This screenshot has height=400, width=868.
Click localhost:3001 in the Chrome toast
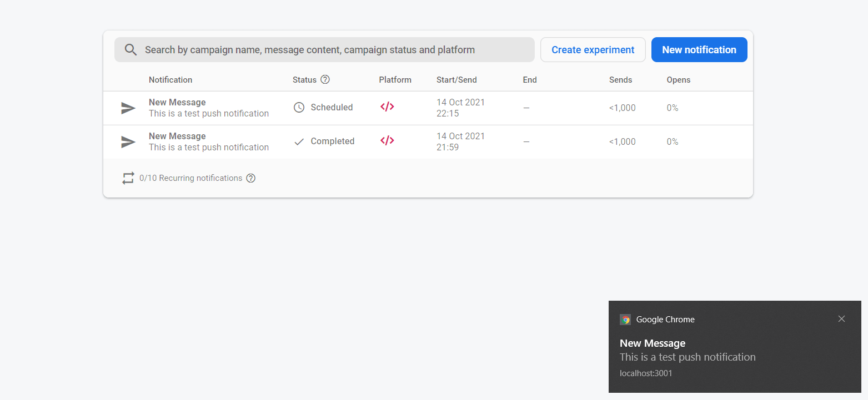[646, 373]
